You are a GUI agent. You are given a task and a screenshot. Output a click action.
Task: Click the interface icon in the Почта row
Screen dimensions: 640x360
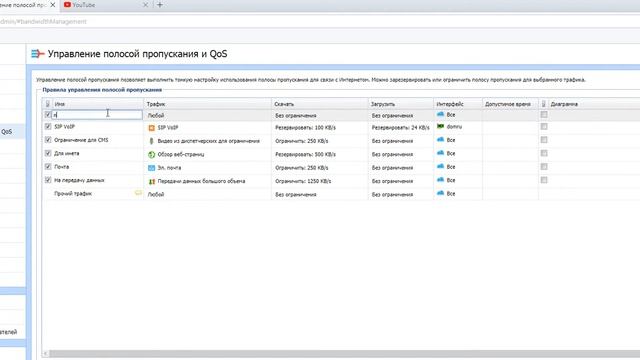tap(440, 167)
